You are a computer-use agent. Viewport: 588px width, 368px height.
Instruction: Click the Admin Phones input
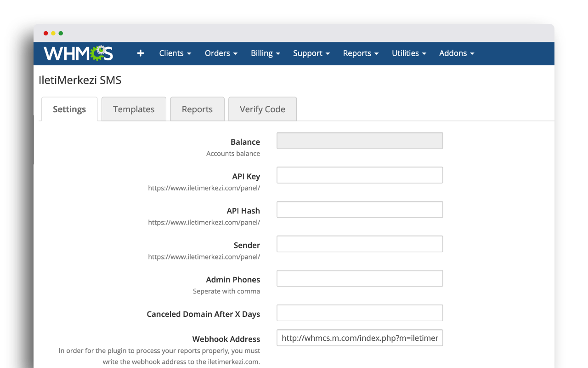coord(360,279)
